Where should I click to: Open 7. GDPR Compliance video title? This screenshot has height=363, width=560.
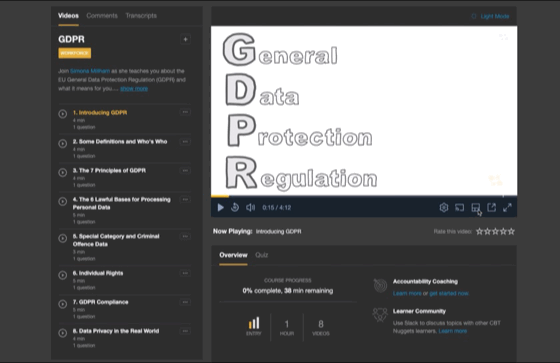click(100, 302)
